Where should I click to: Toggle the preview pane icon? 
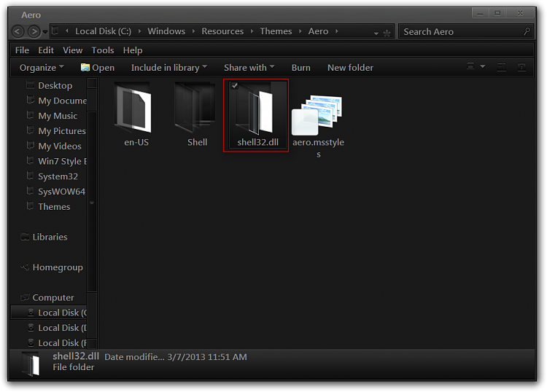501,67
